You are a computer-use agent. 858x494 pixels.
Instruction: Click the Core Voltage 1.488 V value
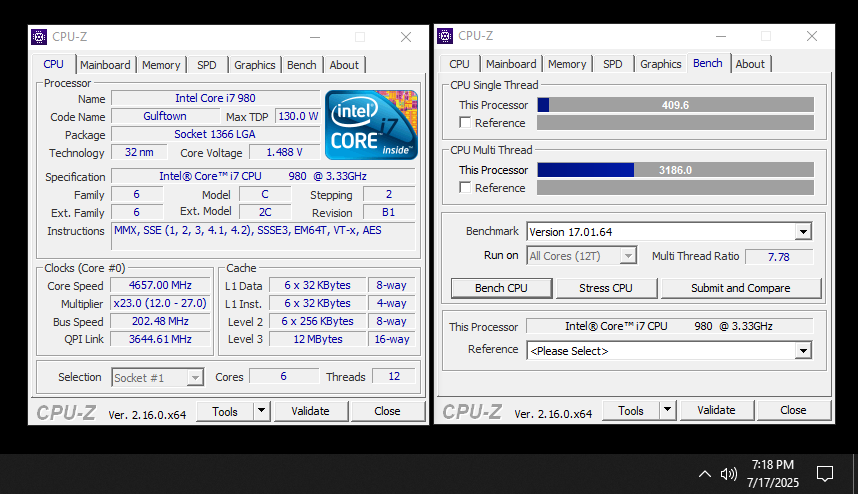pos(285,152)
